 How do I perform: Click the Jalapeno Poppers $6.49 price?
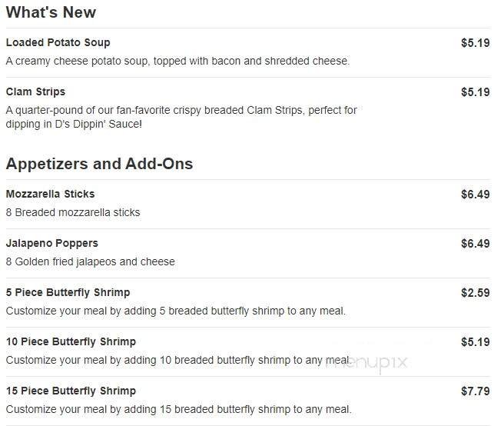click(x=475, y=244)
